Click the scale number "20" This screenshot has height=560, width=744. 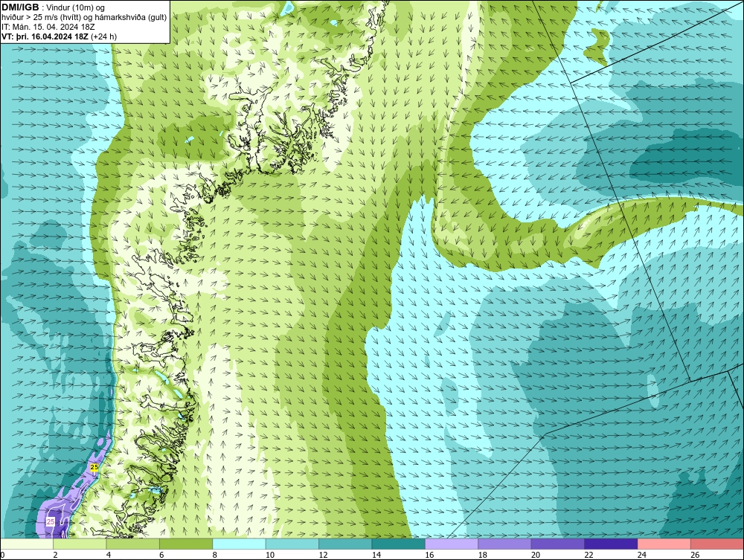tap(536, 556)
